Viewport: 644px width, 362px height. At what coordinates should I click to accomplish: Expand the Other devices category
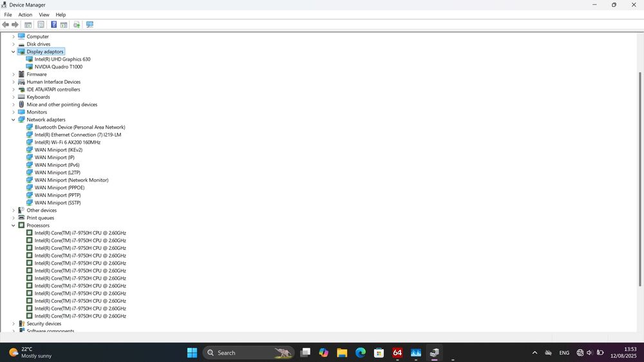(13, 210)
